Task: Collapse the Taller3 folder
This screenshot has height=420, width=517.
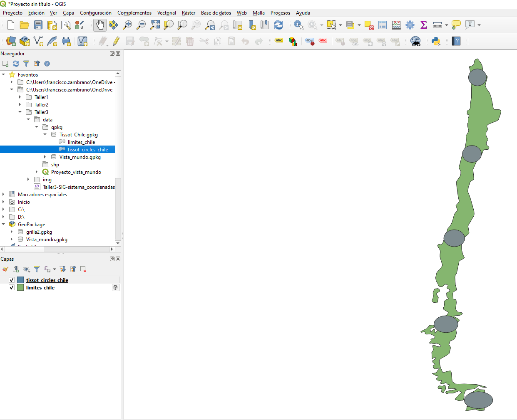Action: pyautogui.click(x=20, y=112)
